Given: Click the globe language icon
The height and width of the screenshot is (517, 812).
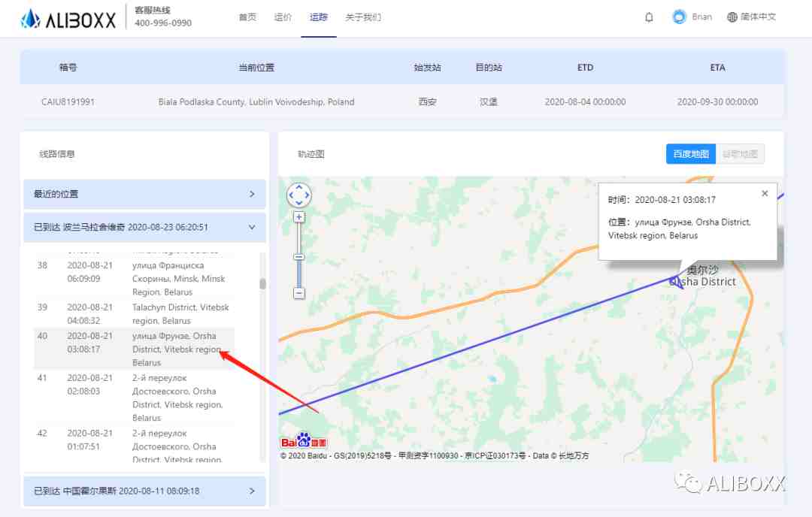Looking at the screenshot, I should (x=732, y=17).
